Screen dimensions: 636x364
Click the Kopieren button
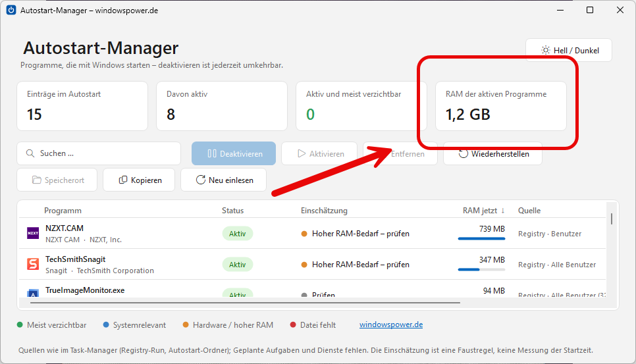click(x=139, y=180)
